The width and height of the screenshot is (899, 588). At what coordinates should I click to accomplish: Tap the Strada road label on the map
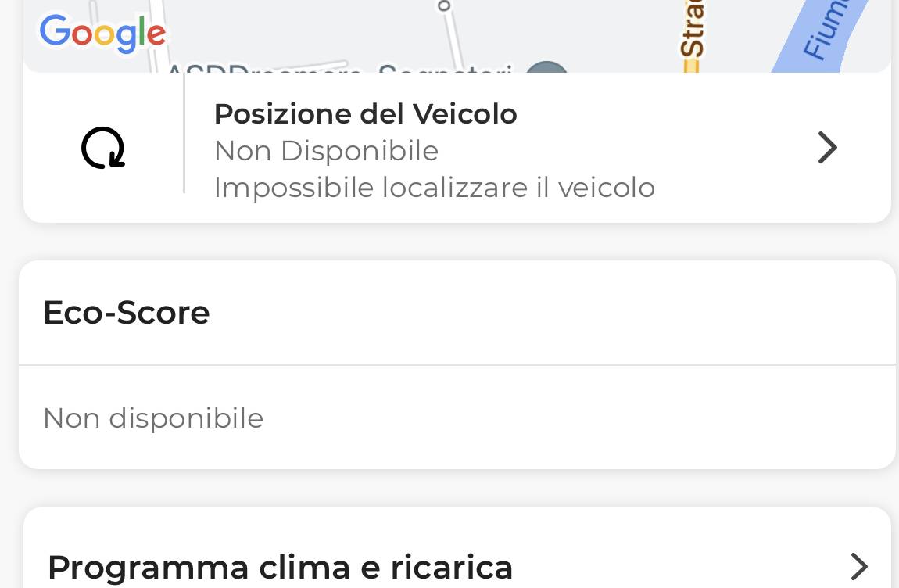coord(692,29)
